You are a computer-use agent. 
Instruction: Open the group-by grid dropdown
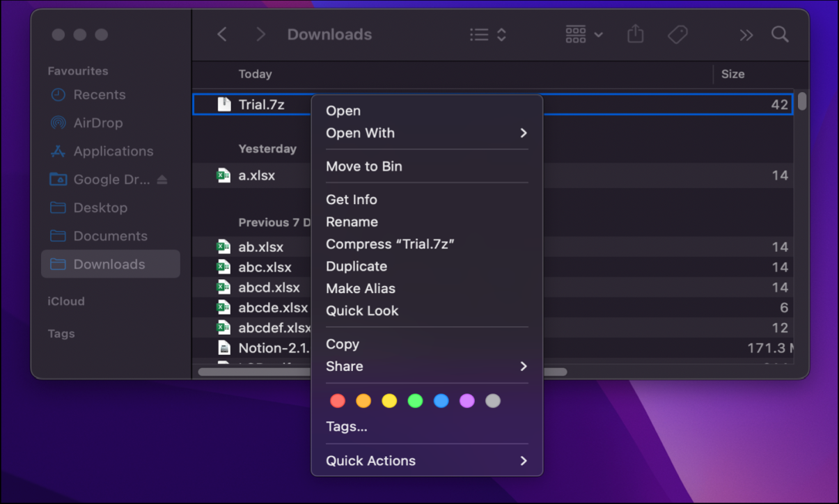coord(583,34)
